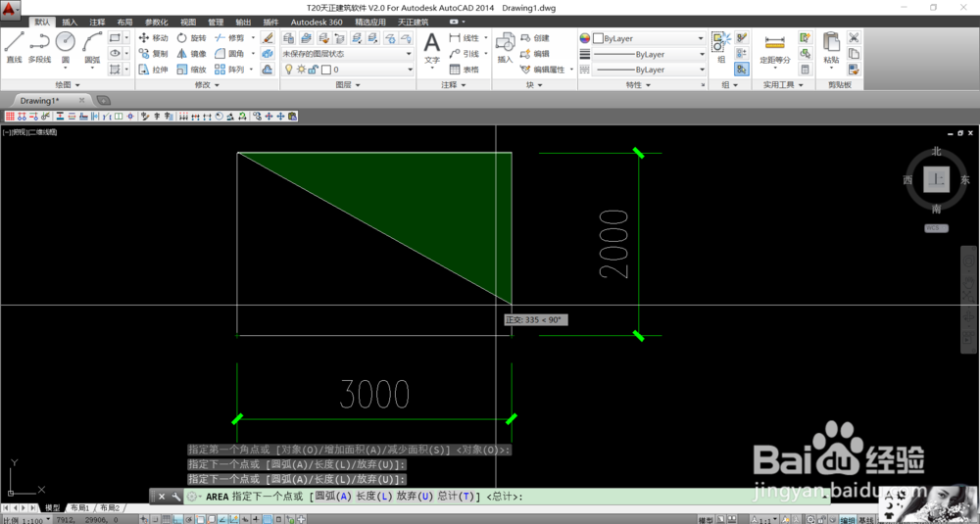Image resolution: width=980 pixels, height=524 pixels.
Task: Click the object color wheel icon
Action: [584, 38]
